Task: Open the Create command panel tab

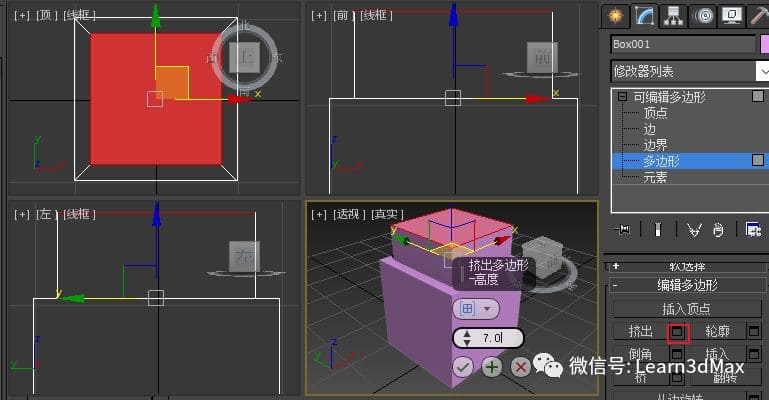Action: [615, 16]
